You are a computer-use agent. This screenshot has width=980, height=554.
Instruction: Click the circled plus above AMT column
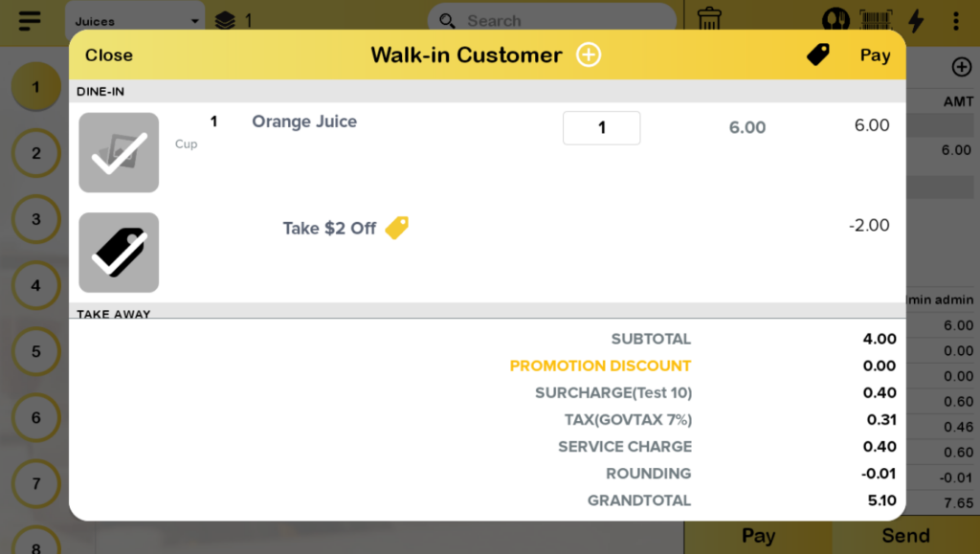(x=961, y=67)
